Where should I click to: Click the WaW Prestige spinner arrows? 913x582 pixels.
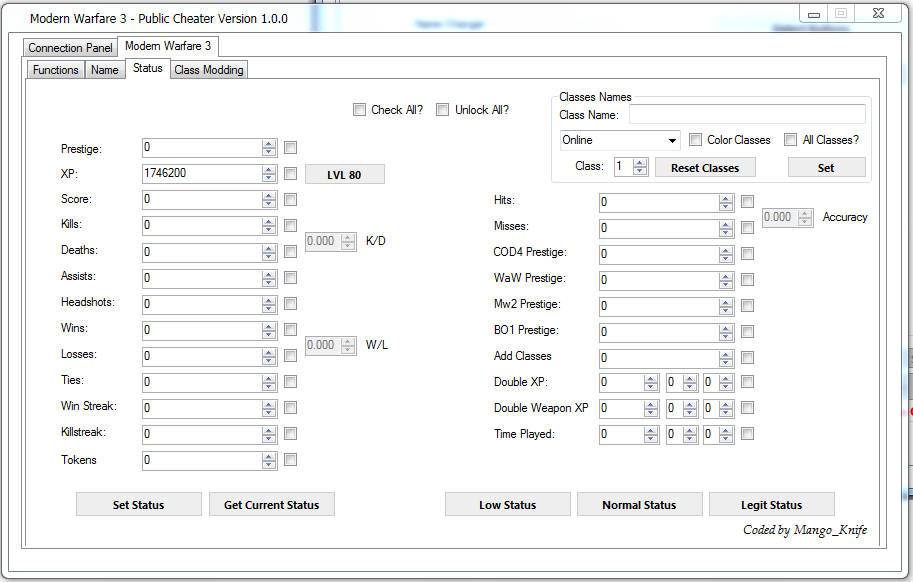tap(726, 280)
